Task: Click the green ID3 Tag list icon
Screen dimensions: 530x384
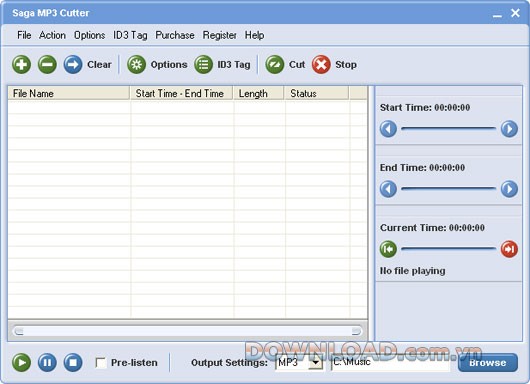Action: [x=203, y=64]
